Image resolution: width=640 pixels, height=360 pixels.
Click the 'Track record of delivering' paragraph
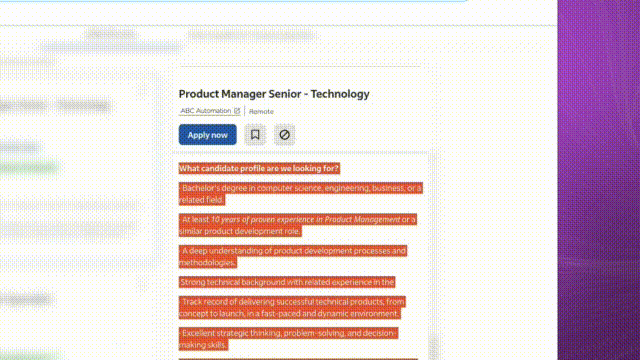292,308
